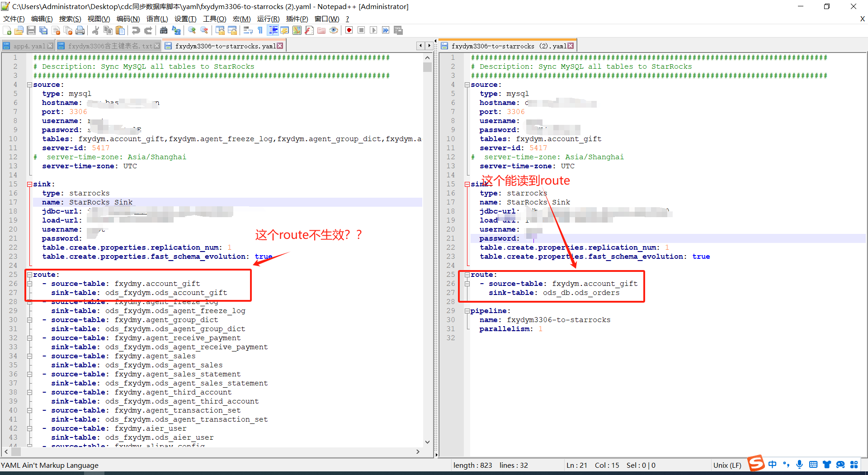The image size is (868, 475).
Task: Collapse the source block in left pane
Action: pyautogui.click(x=29, y=85)
